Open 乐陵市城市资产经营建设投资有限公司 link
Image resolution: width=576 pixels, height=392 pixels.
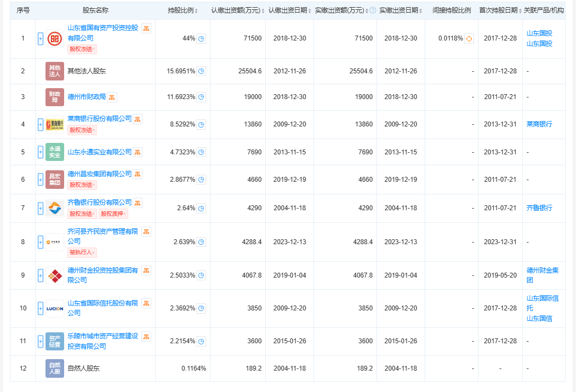(x=103, y=341)
